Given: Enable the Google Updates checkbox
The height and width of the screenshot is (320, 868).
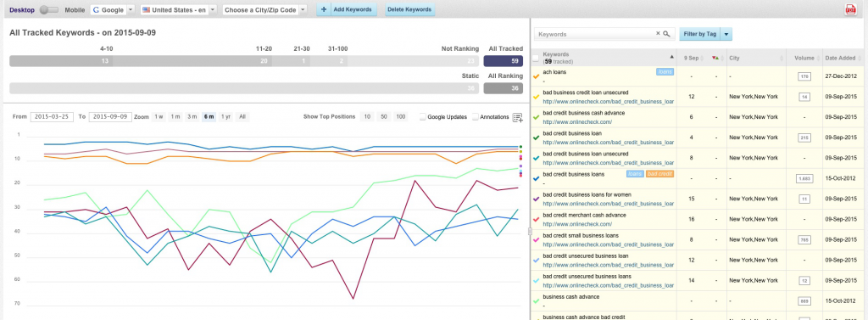Looking at the screenshot, I should [x=423, y=117].
